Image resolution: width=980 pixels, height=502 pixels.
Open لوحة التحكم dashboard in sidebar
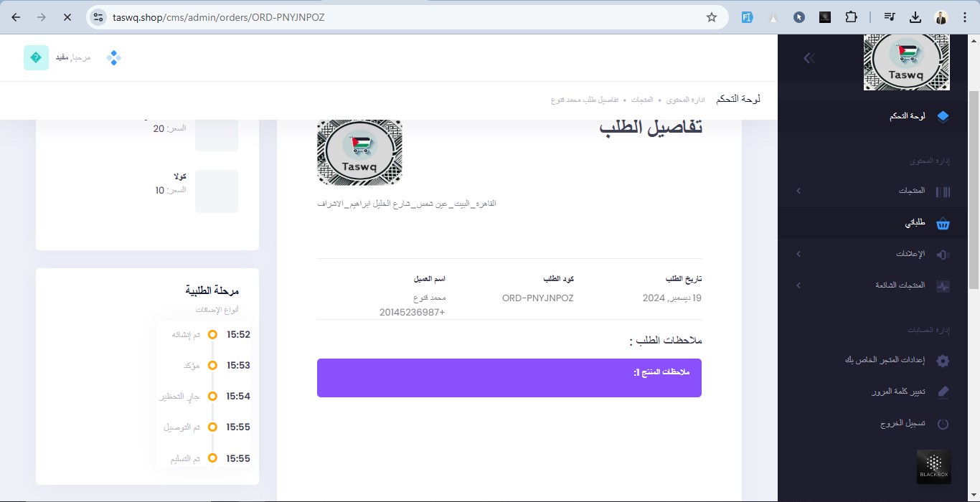coord(907,116)
